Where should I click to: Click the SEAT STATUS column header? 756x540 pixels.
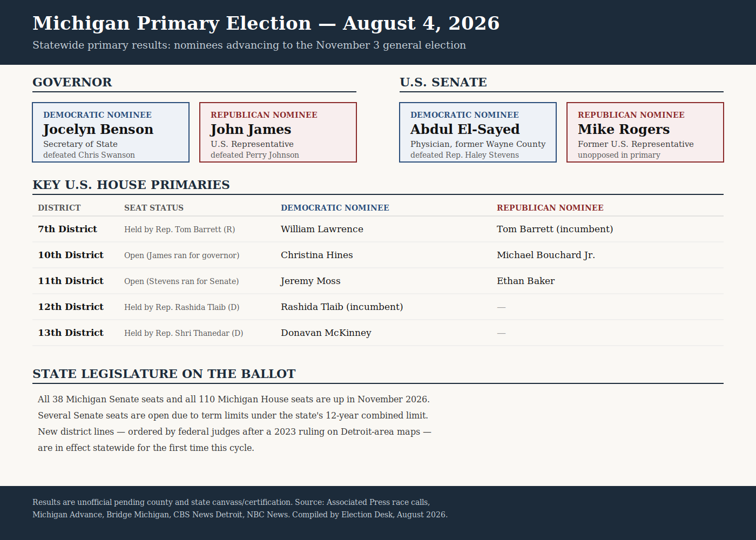click(x=154, y=208)
